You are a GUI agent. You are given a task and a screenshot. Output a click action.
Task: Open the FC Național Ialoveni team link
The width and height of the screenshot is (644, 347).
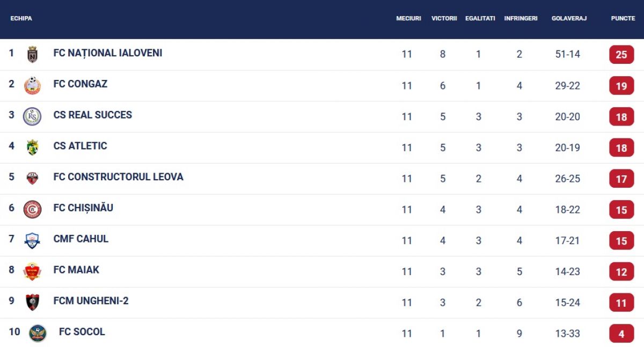(108, 53)
